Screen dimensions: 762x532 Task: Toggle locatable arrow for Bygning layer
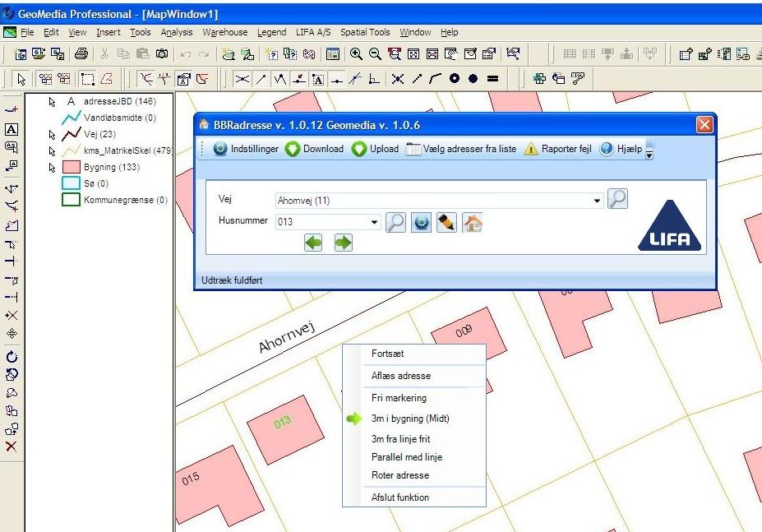(53, 168)
